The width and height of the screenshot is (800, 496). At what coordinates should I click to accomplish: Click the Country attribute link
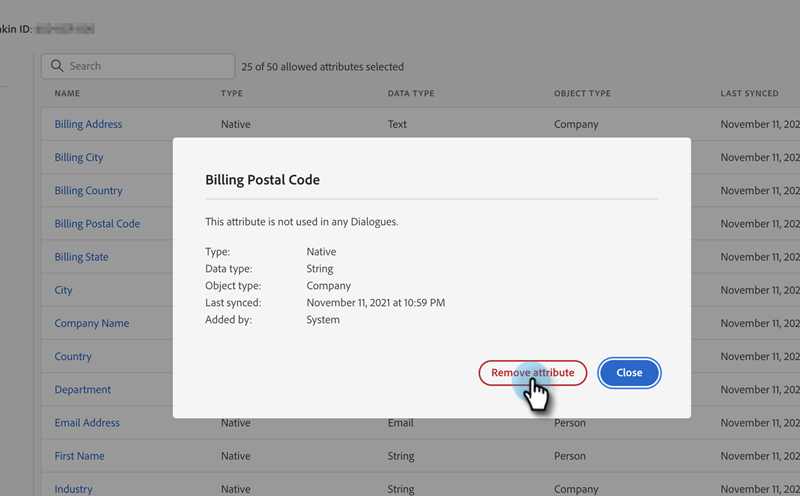click(73, 356)
